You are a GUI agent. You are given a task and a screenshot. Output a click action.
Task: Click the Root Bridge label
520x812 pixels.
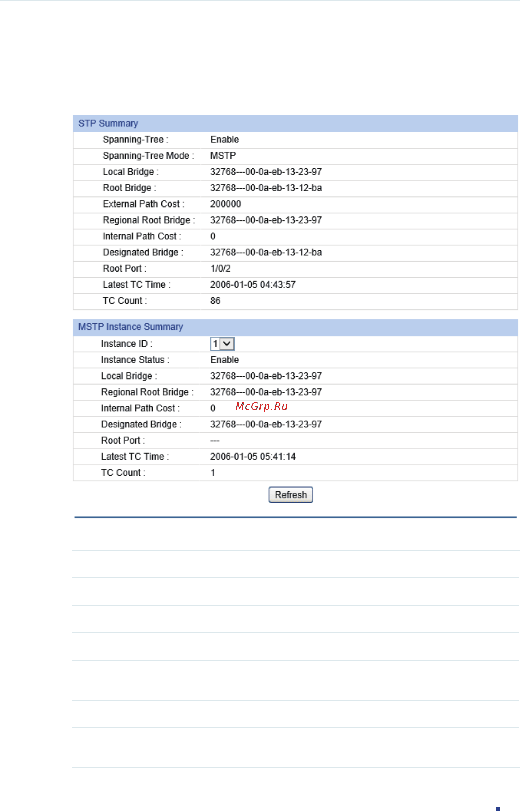click(129, 188)
